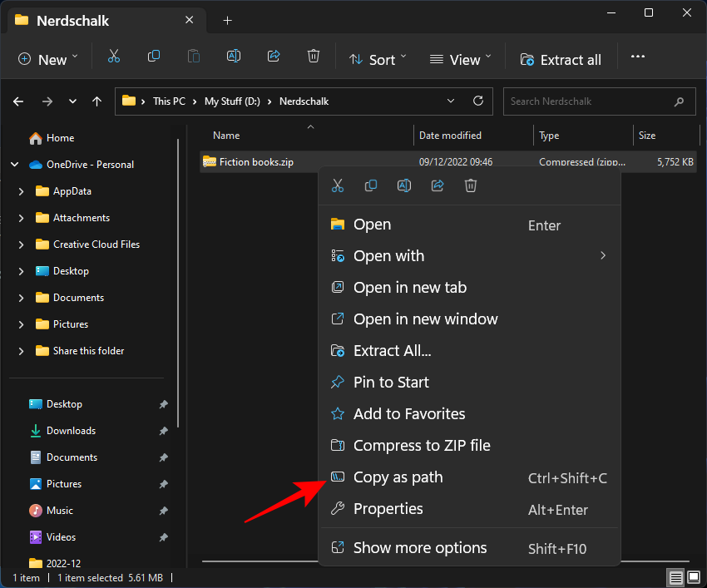Click the Share icon in the context menu
The image size is (707, 588).
(438, 185)
